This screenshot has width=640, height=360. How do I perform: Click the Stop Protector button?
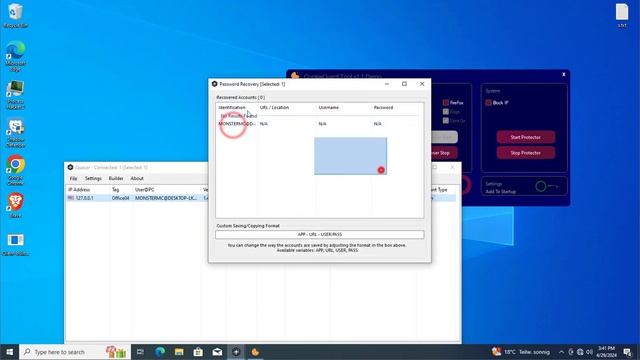pos(526,153)
